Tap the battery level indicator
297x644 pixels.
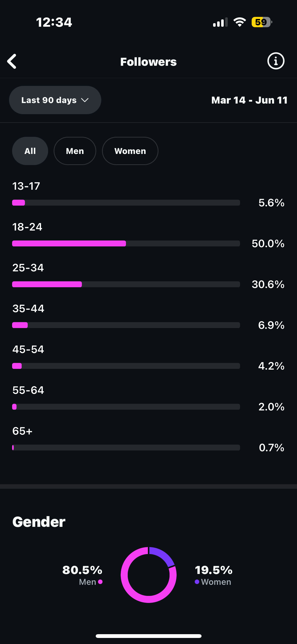click(261, 22)
